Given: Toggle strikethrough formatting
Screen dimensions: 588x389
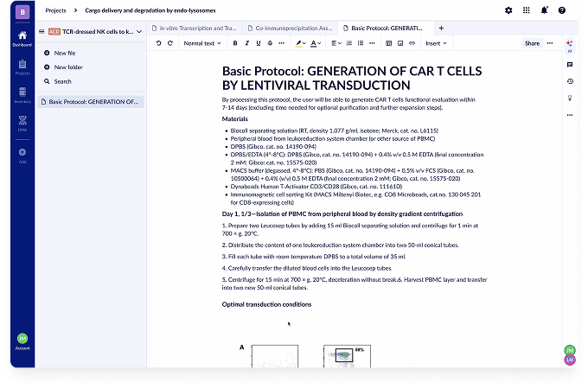Looking at the screenshot, I should 270,43.
